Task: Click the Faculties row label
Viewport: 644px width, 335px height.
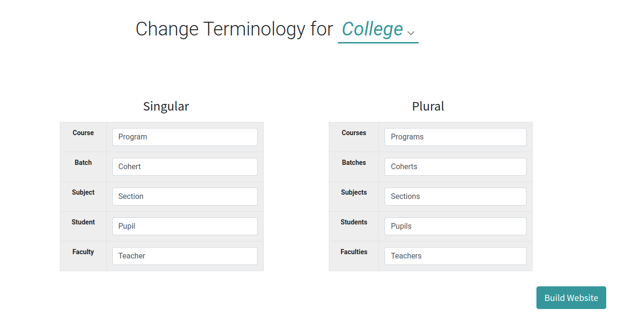Action: click(x=354, y=252)
